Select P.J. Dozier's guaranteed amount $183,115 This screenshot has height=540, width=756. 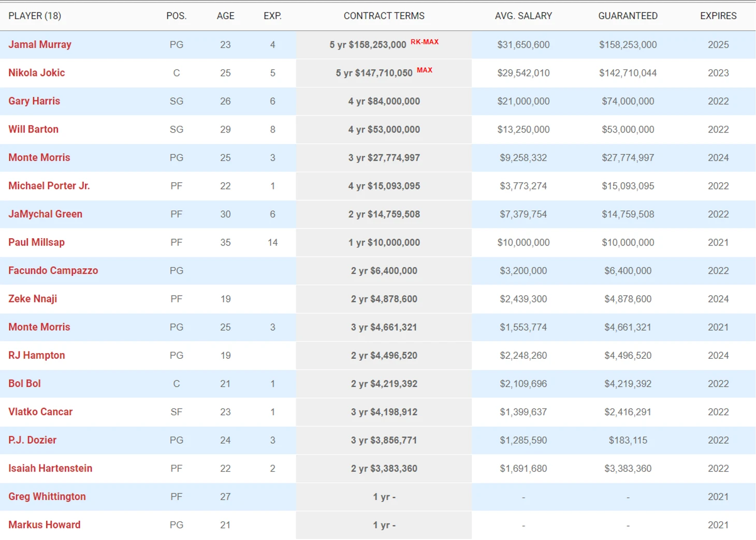[628, 440]
